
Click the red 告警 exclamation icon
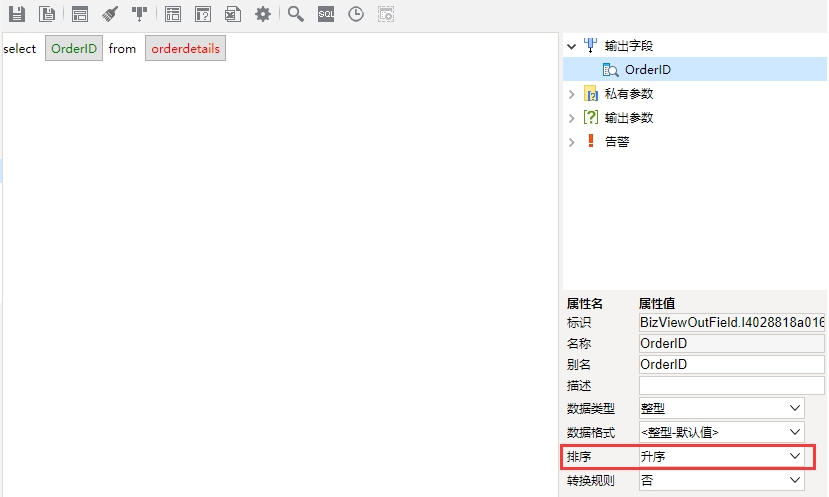tap(591, 141)
